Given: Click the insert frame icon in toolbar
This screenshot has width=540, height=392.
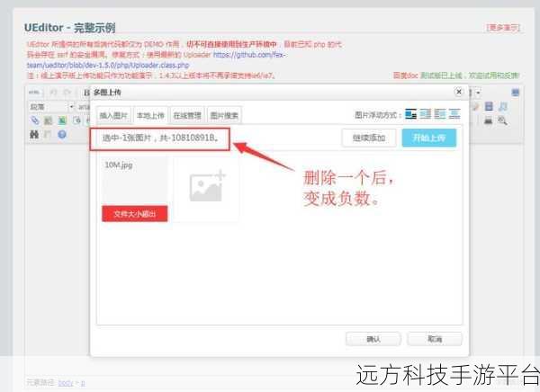Looking at the screenshot, I should (x=77, y=120).
